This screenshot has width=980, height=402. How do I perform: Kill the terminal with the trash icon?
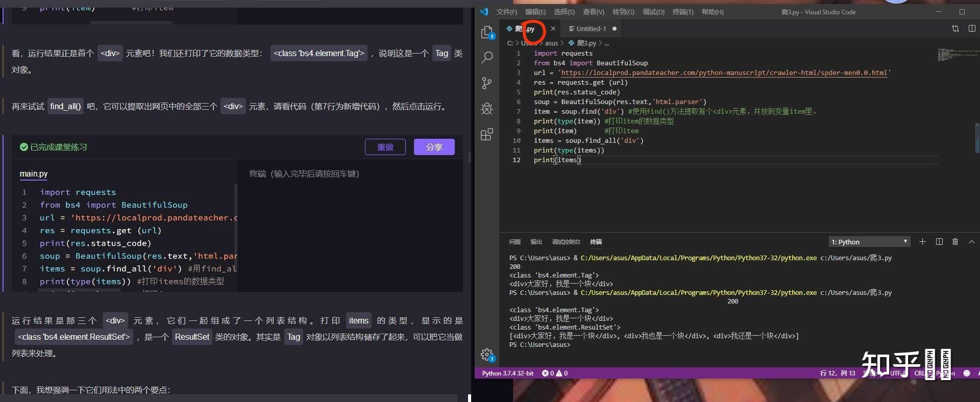[955, 242]
